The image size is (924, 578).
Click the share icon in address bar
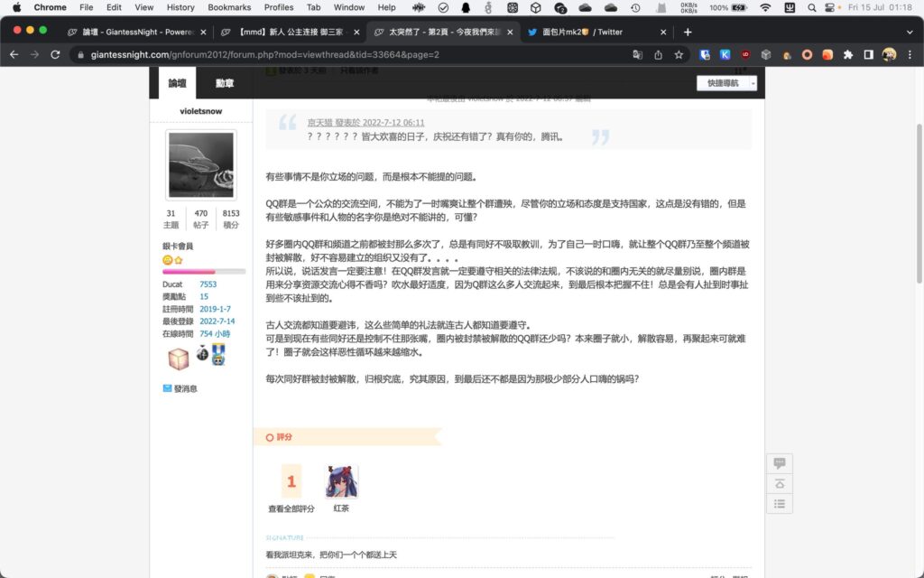658,54
